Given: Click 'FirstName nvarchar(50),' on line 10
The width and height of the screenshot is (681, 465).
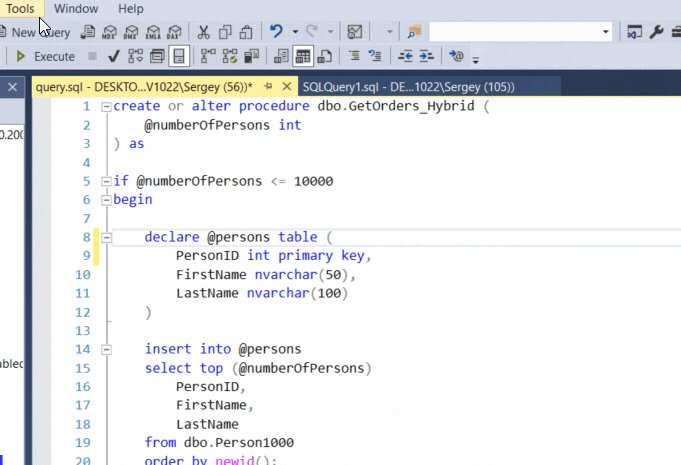Looking at the screenshot, I should 266,274.
